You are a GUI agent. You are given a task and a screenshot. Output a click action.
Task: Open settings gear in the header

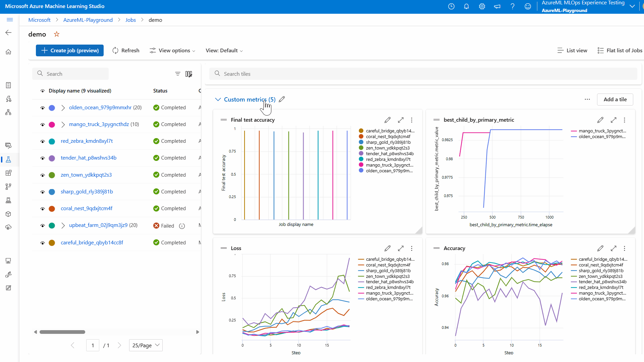(482, 6)
